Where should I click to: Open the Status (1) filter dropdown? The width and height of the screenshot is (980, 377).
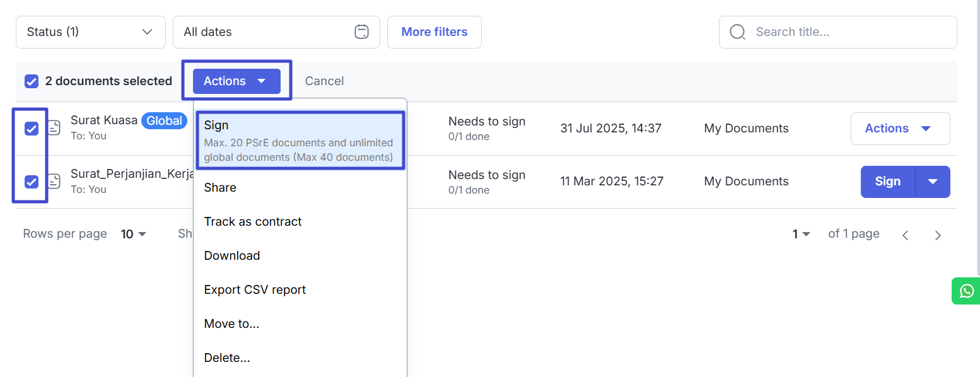pos(90,32)
